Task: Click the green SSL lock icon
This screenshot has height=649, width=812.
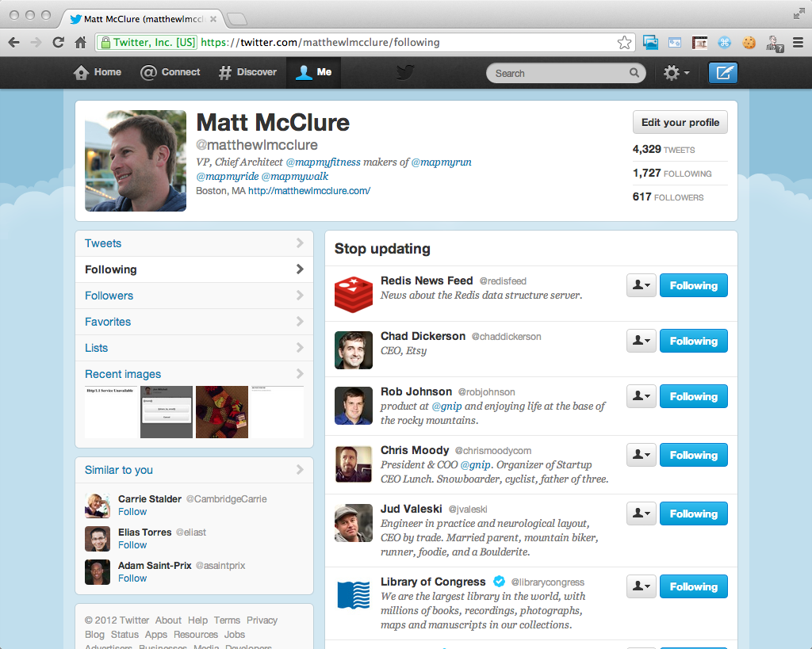Action: click(x=105, y=43)
